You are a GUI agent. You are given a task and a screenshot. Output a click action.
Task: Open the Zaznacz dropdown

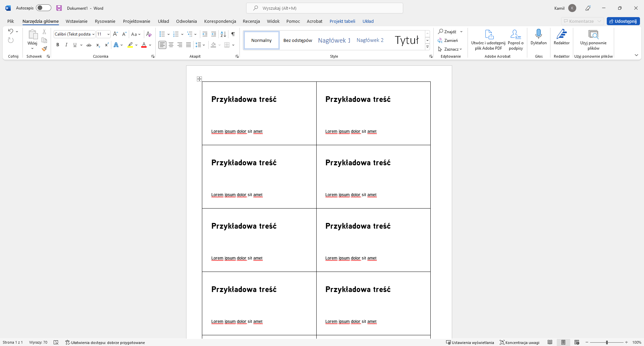[x=450, y=49]
